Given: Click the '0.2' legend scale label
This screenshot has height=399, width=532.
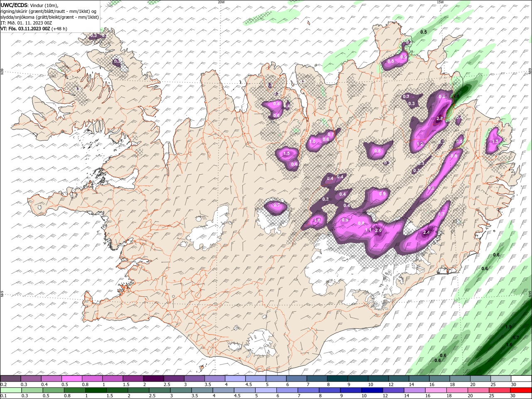Looking at the screenshot, I should 3,384.
